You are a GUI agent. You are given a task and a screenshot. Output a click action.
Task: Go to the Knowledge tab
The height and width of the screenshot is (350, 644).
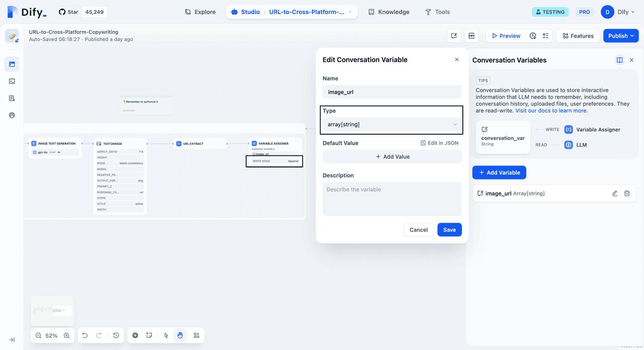pyautogui.click(x=388, y=12)
